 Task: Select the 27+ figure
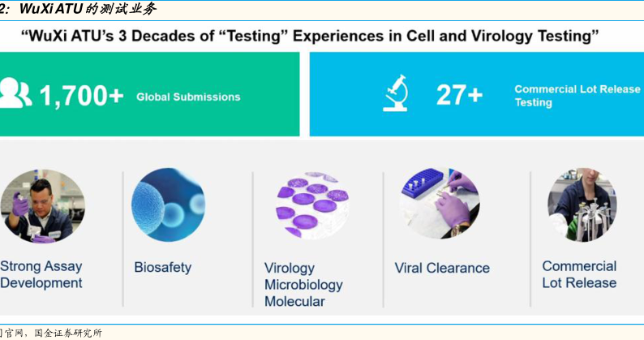click(x=459, y=95)
